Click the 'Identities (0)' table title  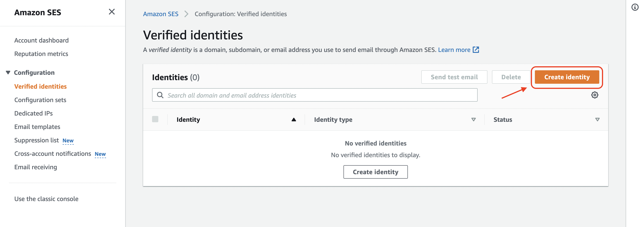[x=176, y=77]
